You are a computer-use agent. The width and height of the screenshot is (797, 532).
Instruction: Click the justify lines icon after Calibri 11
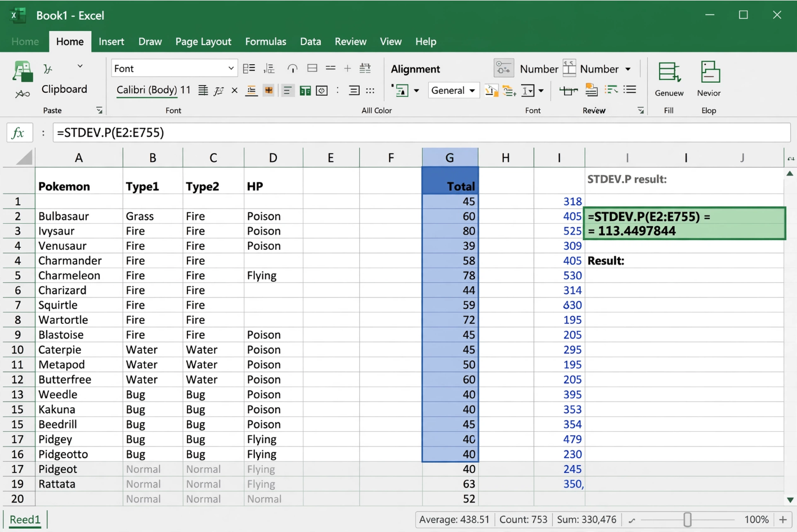[203, 90]
